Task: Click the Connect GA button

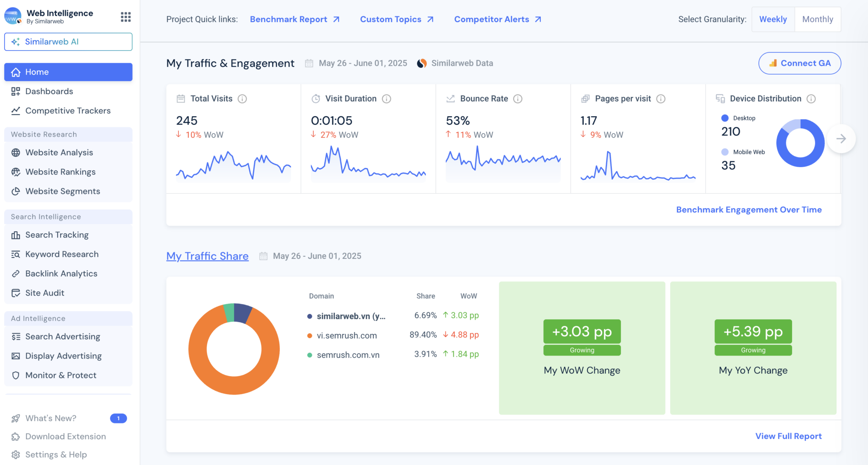Action: point(799,63)
